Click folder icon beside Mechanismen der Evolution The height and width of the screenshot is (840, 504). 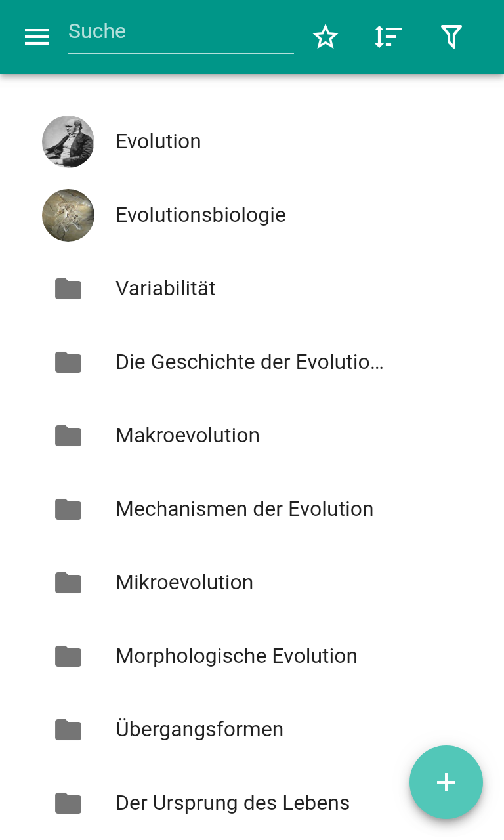[x=68, y=509]
